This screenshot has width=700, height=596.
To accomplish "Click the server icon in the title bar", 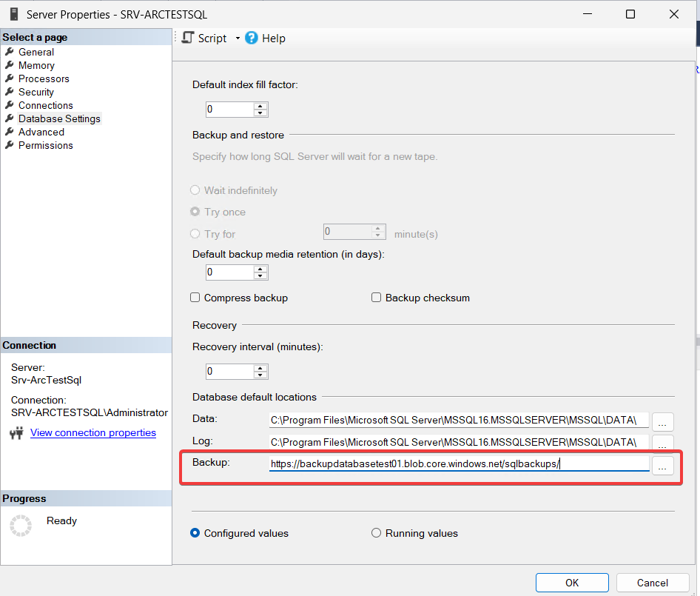I will click(13, 14).
